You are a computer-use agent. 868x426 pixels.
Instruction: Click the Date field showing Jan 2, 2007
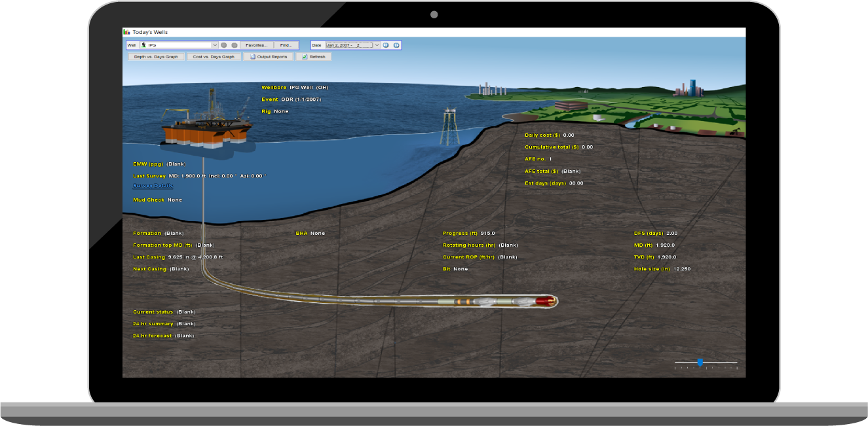pyautogui.click(x=349, y=45)
